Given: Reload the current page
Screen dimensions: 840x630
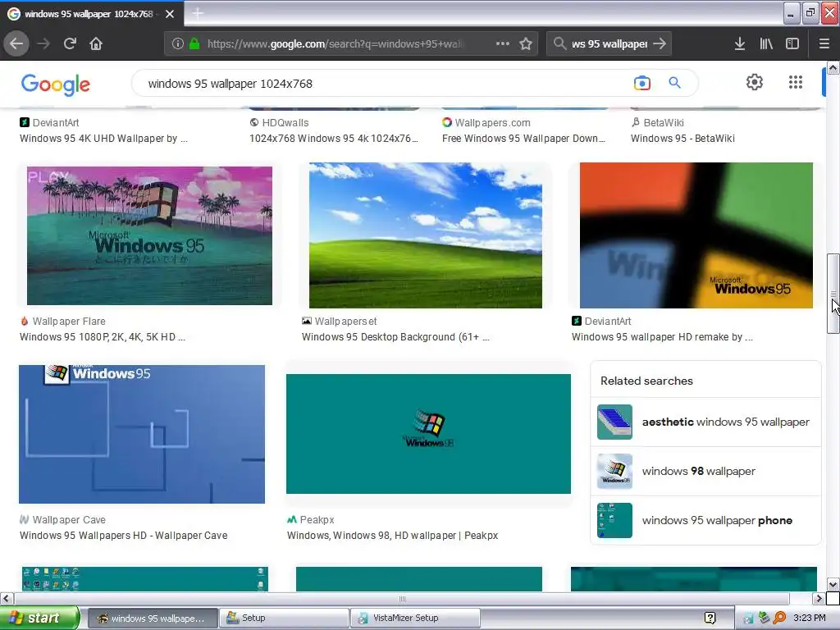Looking at the screenshot, I should (x=70, y=43).
